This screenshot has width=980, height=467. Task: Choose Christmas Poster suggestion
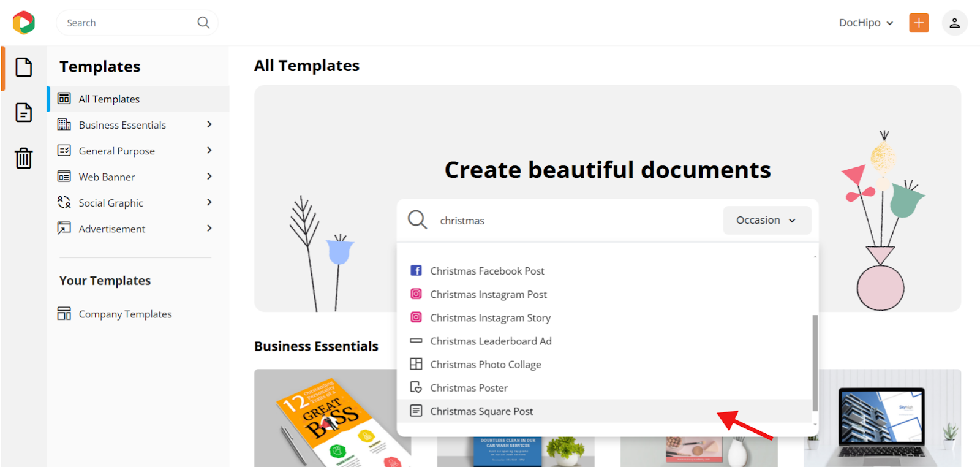pyautogui.click(x=605, y=387)
